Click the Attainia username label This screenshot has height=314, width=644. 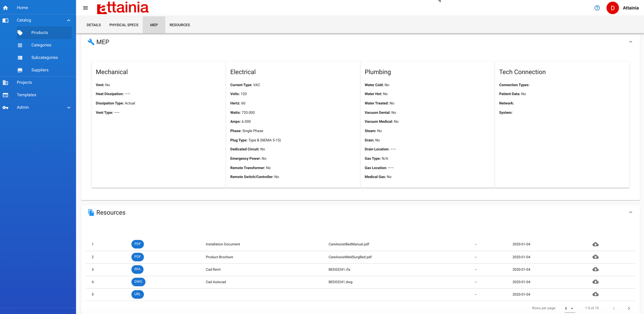pyautogui.click(x=630, y=8)
